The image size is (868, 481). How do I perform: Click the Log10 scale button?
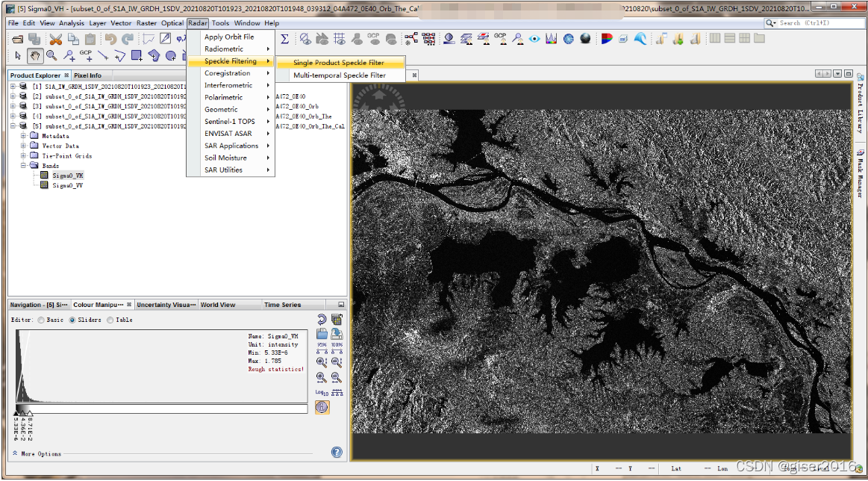coord(321,391)
